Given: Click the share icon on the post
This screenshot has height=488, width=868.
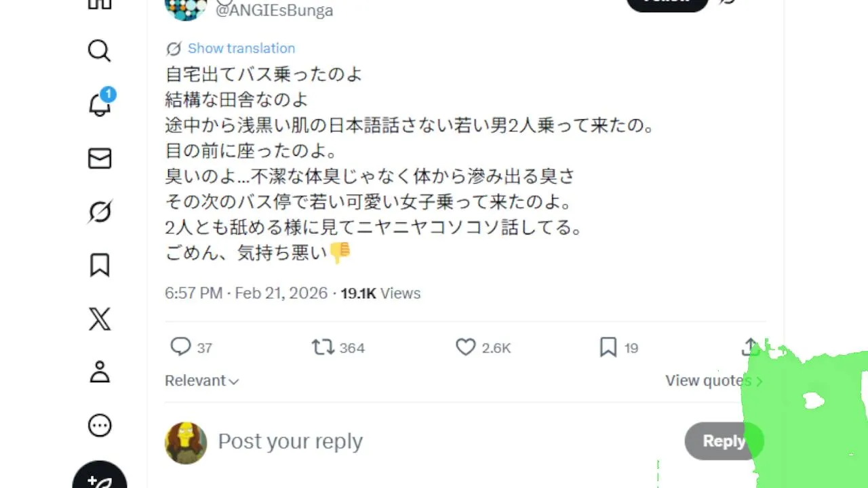Looking at the screenshot, I should point(749,347).
